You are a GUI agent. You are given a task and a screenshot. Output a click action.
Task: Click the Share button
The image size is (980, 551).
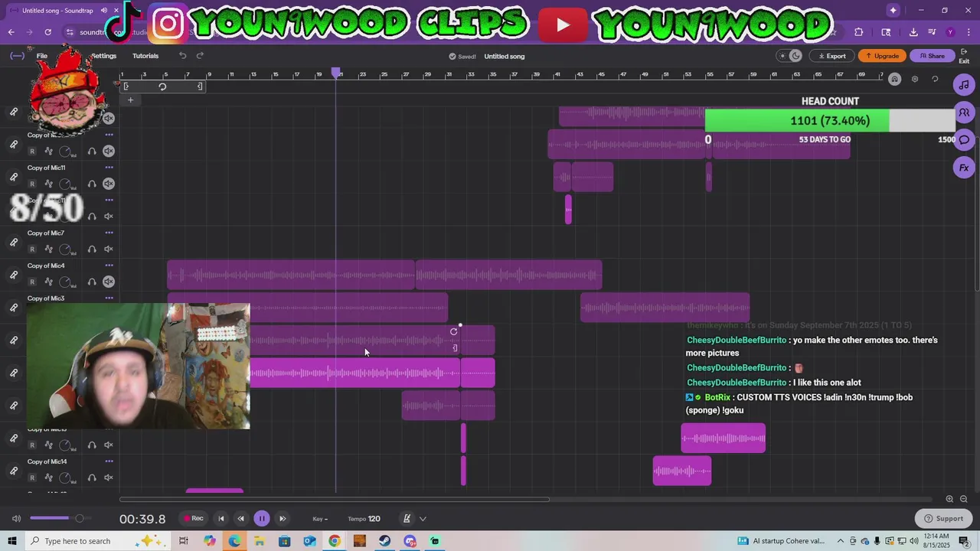click(x=932, y=56)
